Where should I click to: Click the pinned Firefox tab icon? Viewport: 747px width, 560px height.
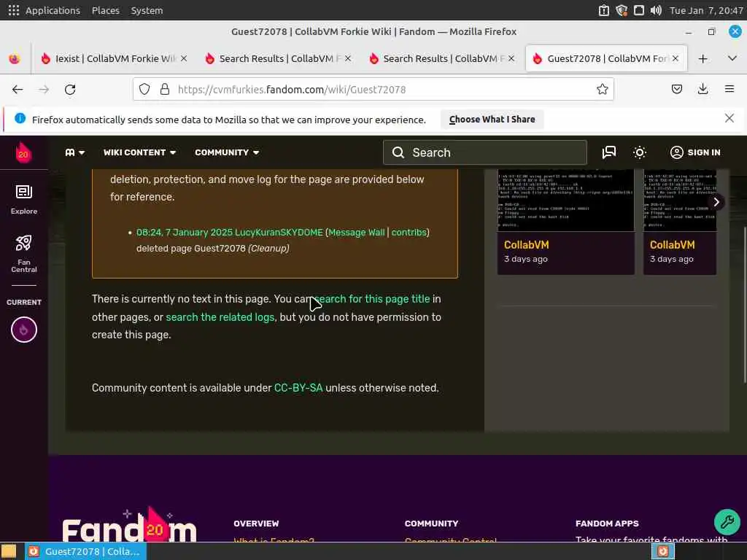coord(15,58)
